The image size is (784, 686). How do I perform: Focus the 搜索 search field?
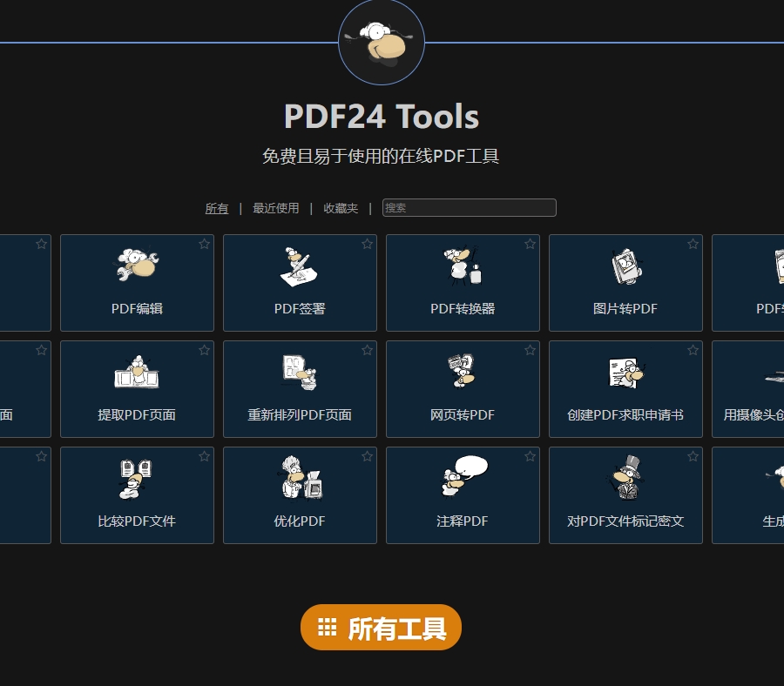[469, 208]
